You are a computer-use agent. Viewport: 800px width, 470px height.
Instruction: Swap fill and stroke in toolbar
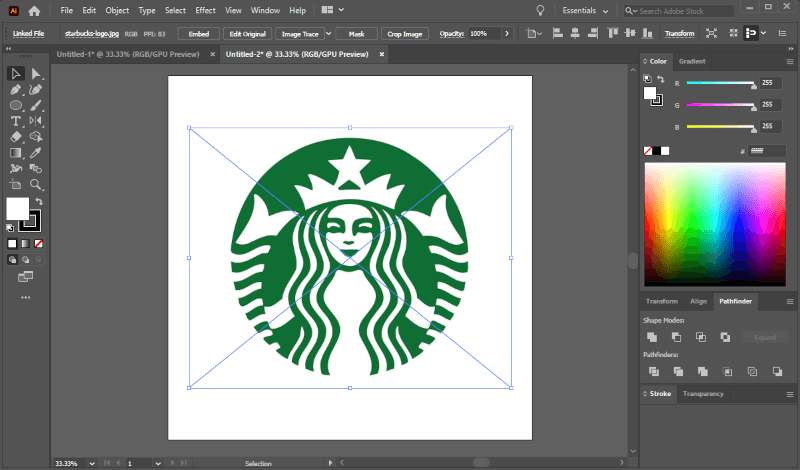pos(39,202)
